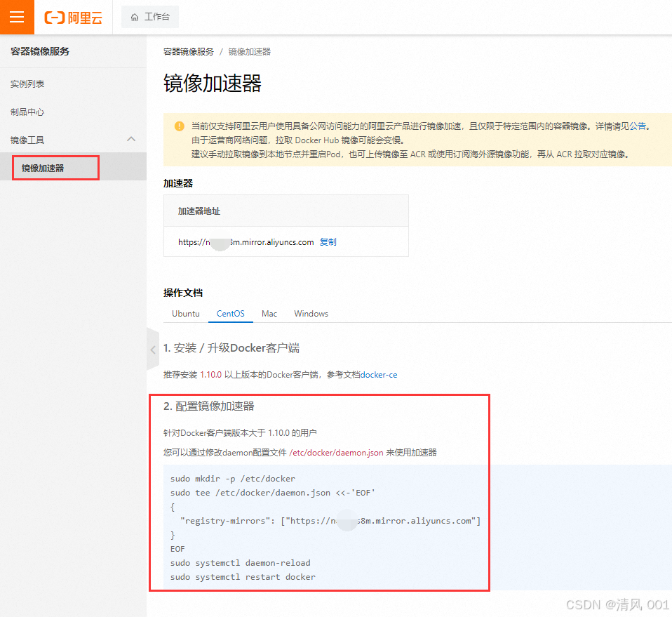
Task: Click the chevron next to 镜像工具
Action: coord(131,139)
